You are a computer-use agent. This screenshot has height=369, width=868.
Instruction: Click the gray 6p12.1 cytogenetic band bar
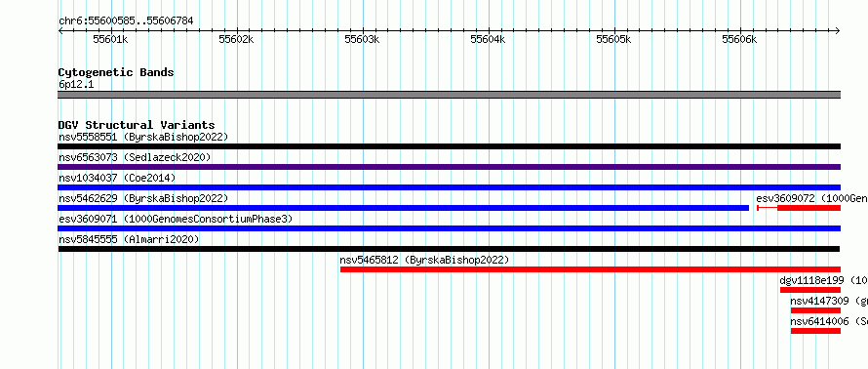pyautogui.click(x=449, y=95)
